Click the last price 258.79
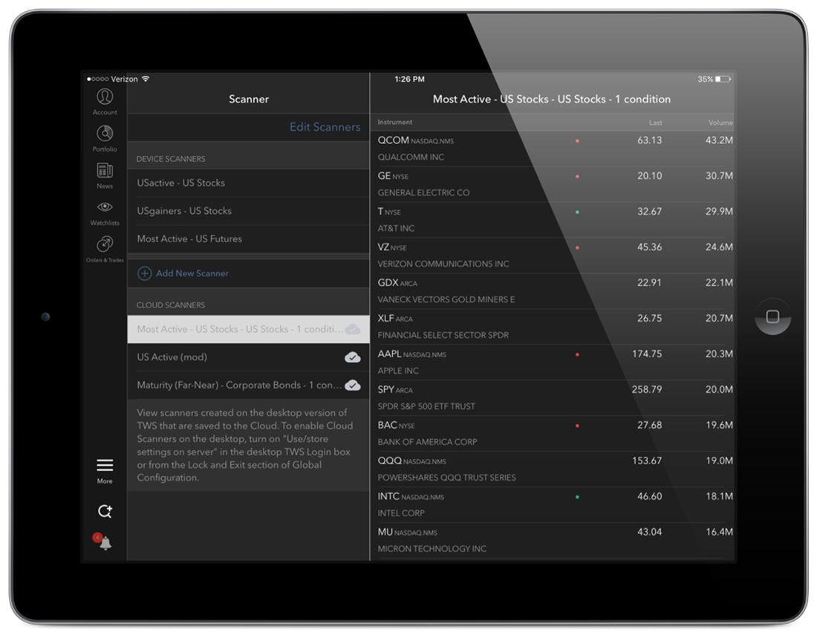The image size is (817, 644). click(x=647, y=389)
